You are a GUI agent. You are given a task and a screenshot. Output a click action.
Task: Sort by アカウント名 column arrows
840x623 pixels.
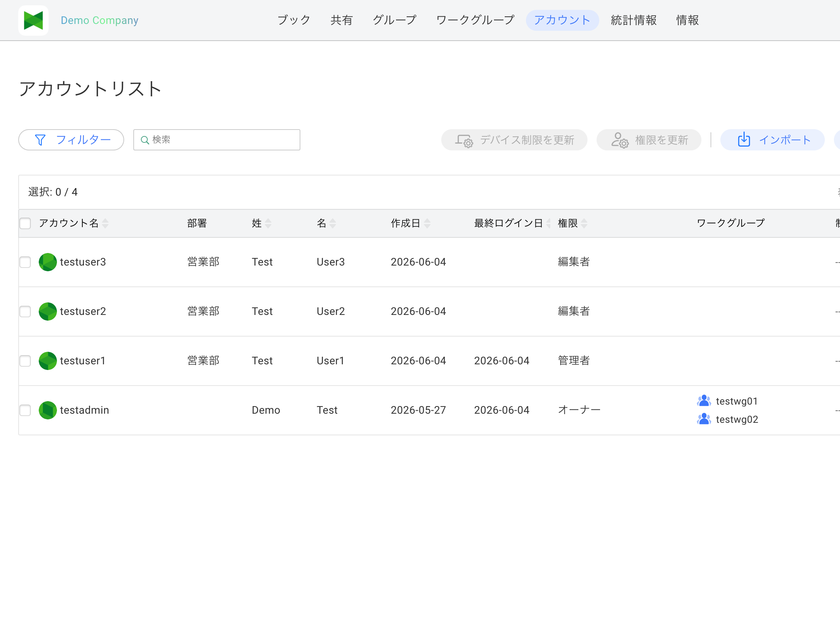105,223
